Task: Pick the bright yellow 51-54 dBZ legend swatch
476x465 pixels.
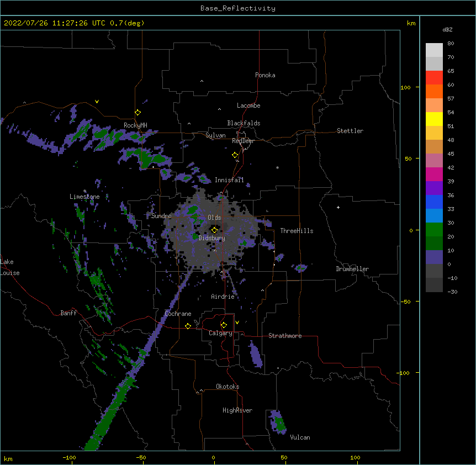Action: click(434, 119)
